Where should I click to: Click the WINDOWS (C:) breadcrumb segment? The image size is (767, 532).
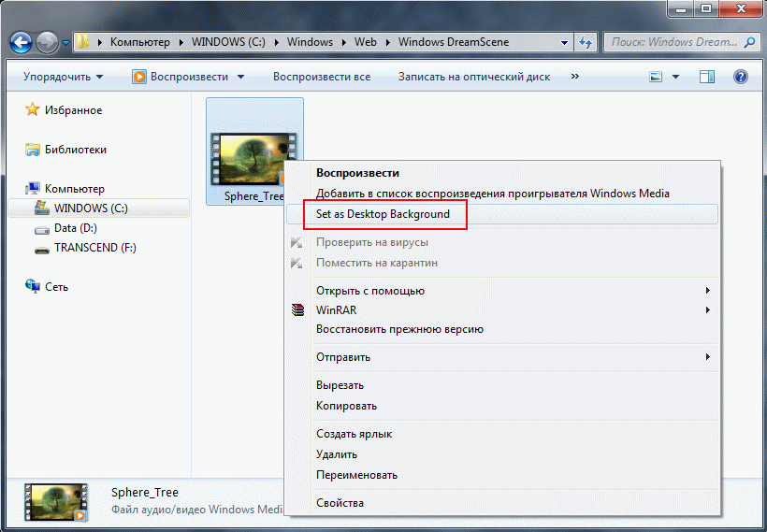coord(228,42)
